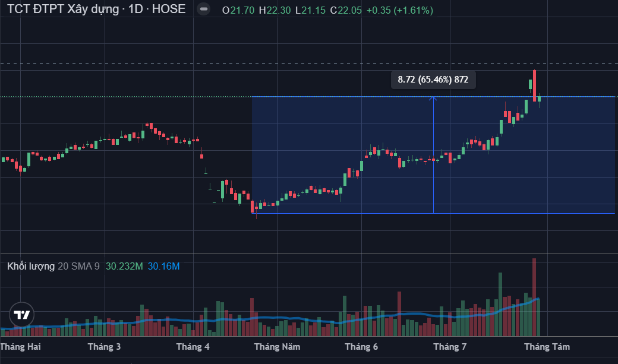Screen dimensions: 618x364
Task: Click the blue 30.16M SMA value
Action: [163, 267]
